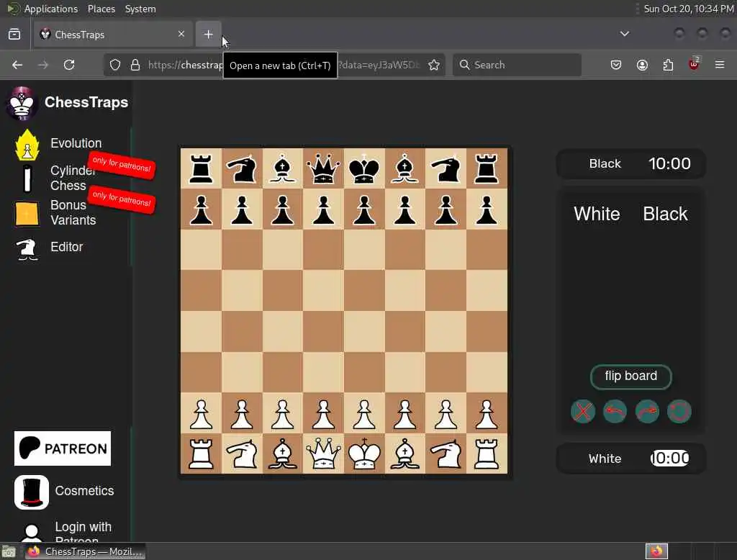Reload the current page

click(x=69, y=65)
